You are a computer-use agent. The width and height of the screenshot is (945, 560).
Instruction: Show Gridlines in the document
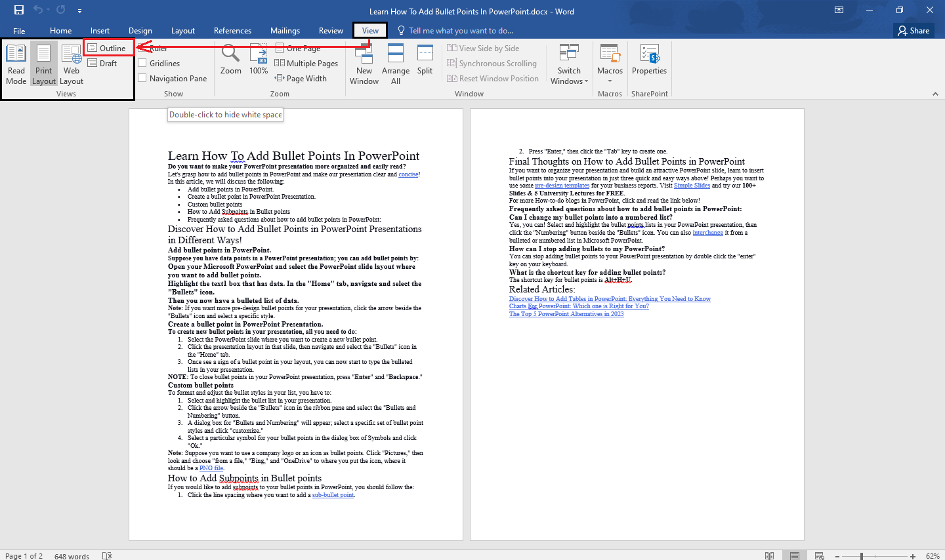click(x=146, y=63)
